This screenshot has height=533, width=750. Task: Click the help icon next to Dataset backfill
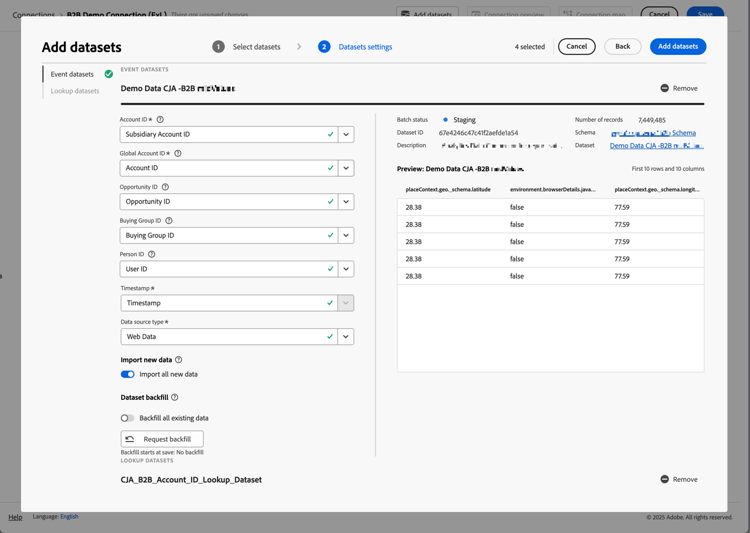(x=175, y=397)
